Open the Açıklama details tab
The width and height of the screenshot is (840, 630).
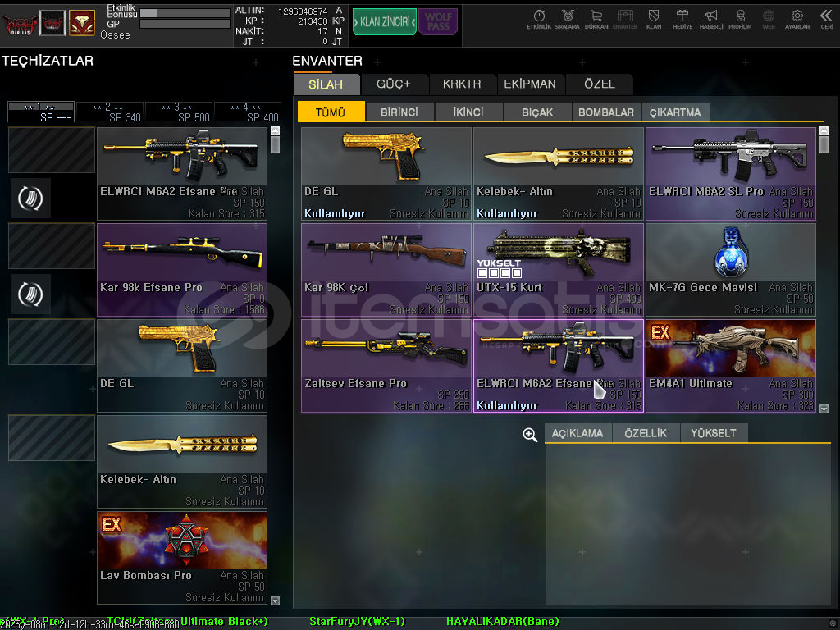(577, 433)
